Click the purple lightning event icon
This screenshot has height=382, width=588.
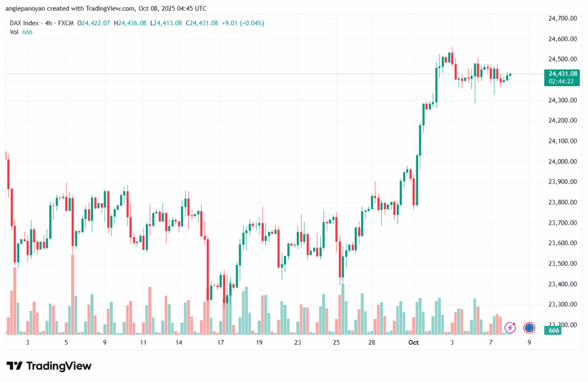(x=510, y=327)
